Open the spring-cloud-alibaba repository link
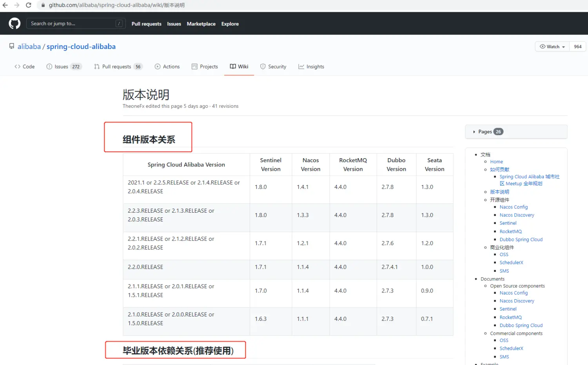588x365 pixels. 81,47
